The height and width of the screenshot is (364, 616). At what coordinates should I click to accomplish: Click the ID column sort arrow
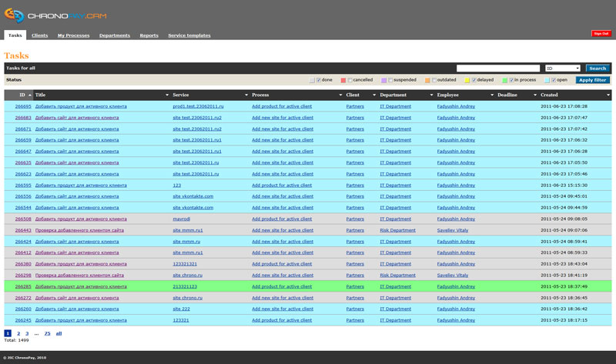pyautogui.click(x=30, y=95)
